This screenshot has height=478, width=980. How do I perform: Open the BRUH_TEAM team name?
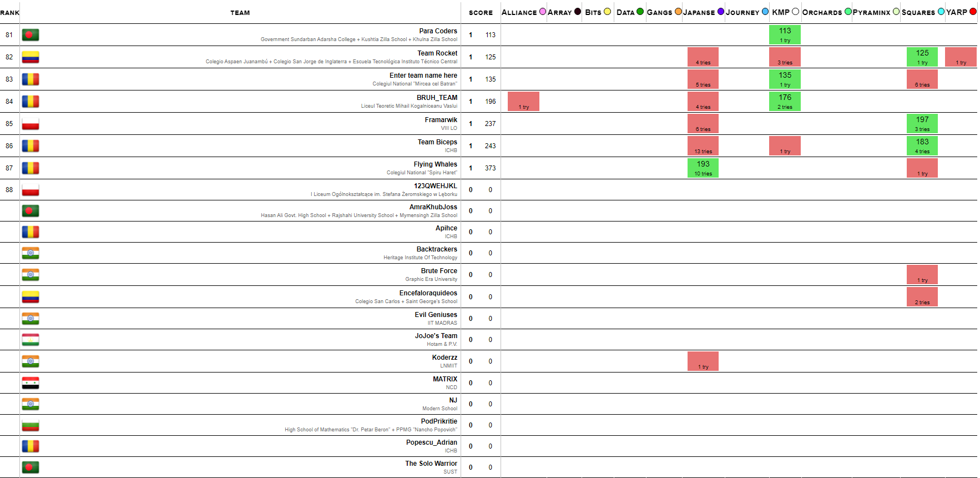coord(437,98)
